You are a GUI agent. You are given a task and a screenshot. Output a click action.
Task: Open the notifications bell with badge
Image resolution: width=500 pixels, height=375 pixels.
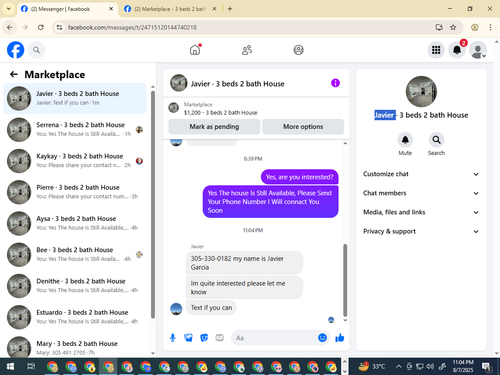point(457,50)
